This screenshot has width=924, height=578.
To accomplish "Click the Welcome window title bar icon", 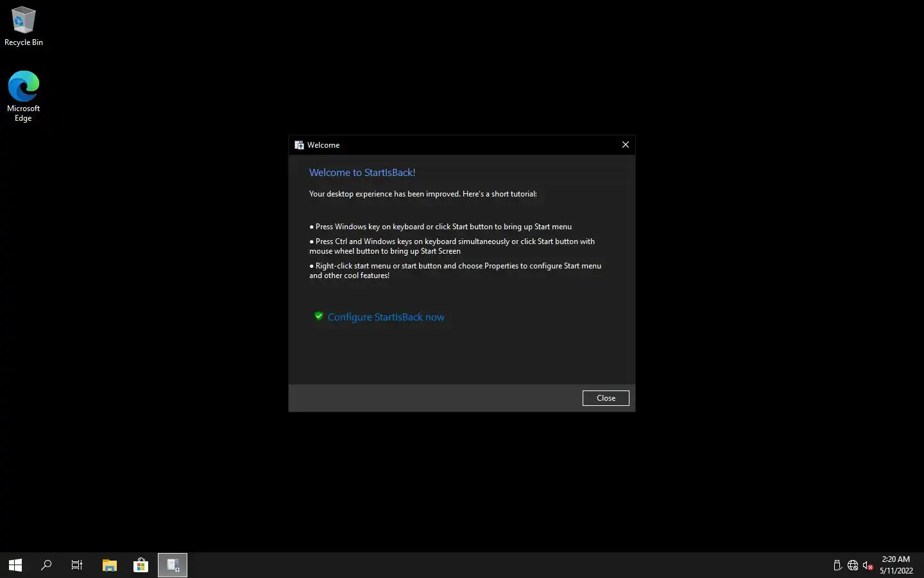I will pyautogui.click(x=299, y=145).
